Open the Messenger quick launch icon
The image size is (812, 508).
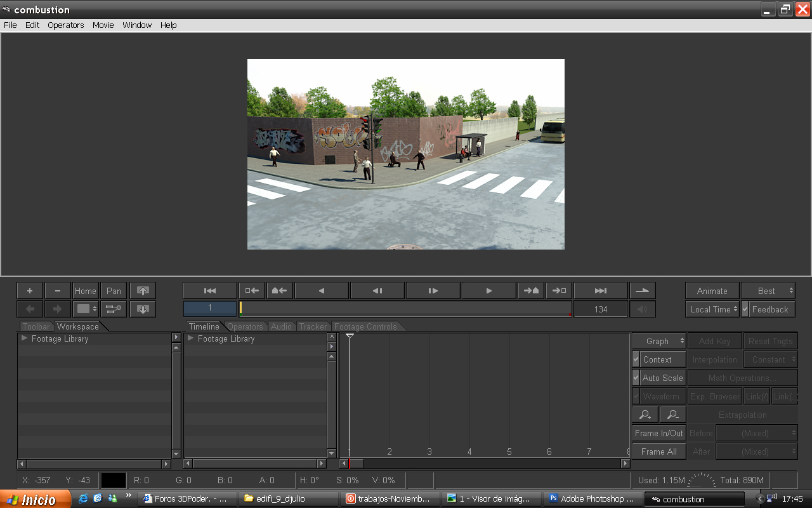point(112,498)
